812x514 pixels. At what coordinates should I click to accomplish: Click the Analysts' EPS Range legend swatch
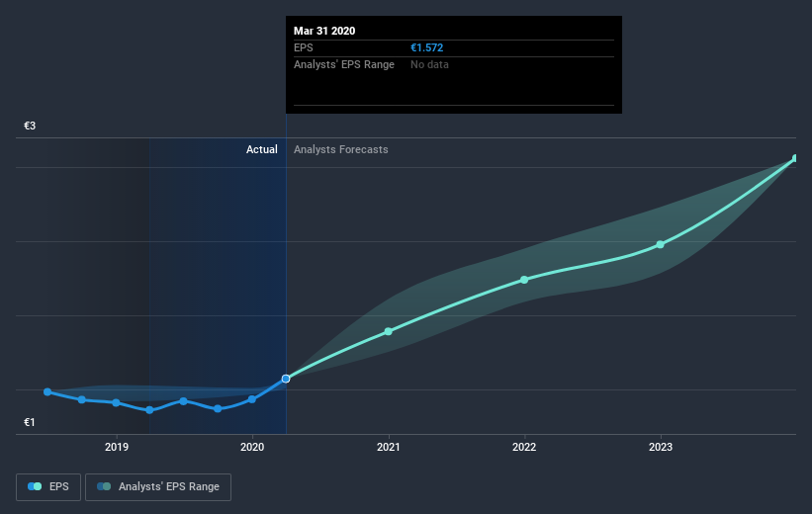click(104, 486)
